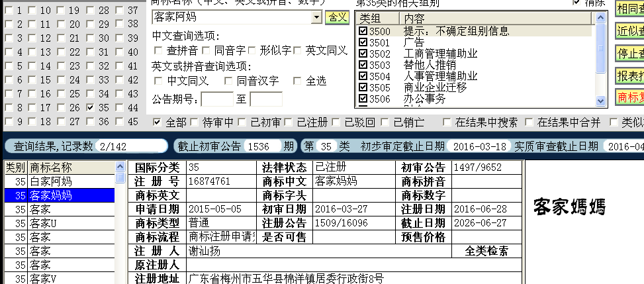The image size is (644, 284).
Task: Filter by 已驳回 status
Action: click(336, 122)
